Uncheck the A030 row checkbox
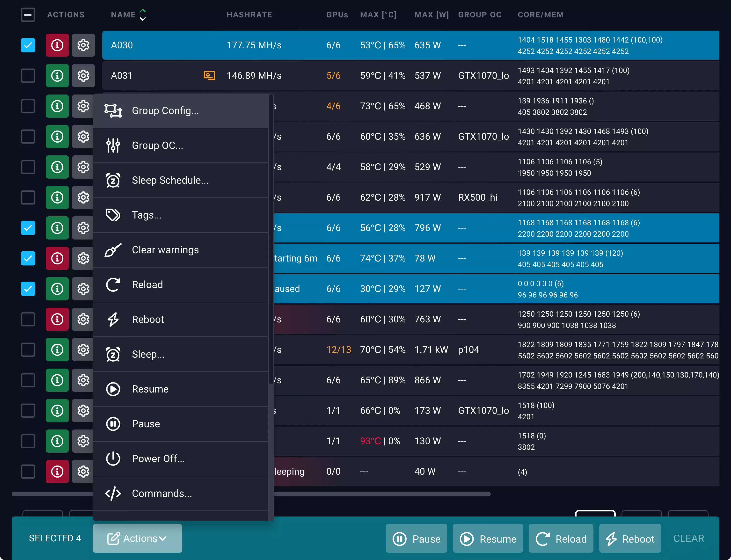The width and height of the screenshot is (731, 560). pos(28,45)
